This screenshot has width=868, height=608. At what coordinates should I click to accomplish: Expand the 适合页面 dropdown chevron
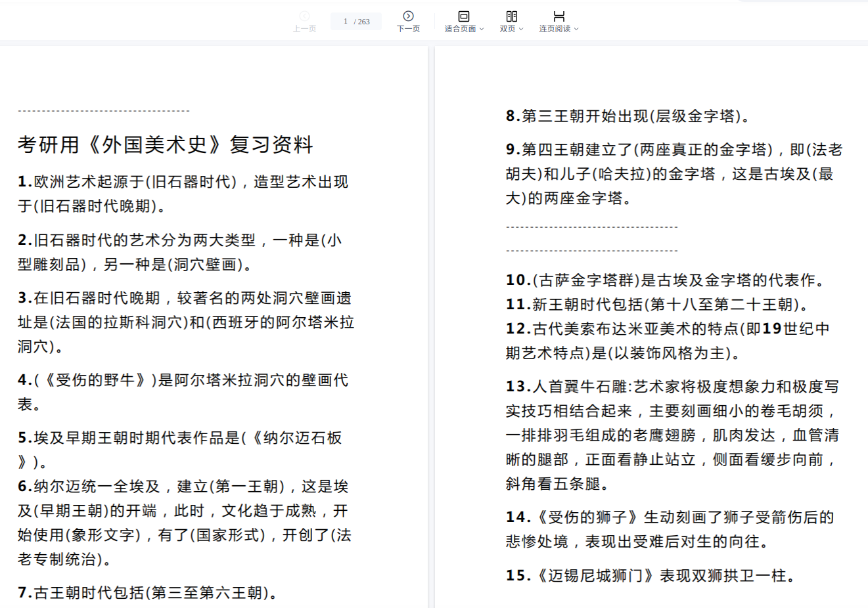[x=482, y=29]
